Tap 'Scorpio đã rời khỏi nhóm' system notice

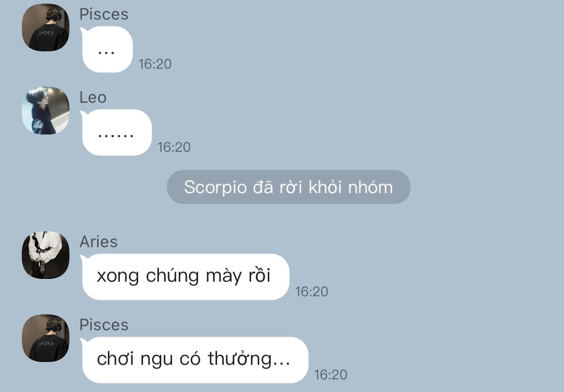pos(288,187)
